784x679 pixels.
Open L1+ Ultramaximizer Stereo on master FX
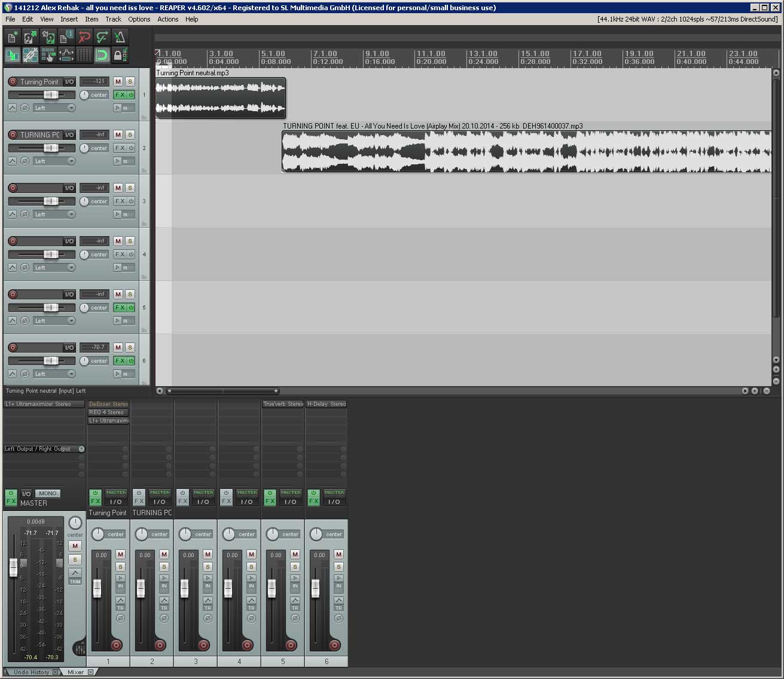click(44, 404)
